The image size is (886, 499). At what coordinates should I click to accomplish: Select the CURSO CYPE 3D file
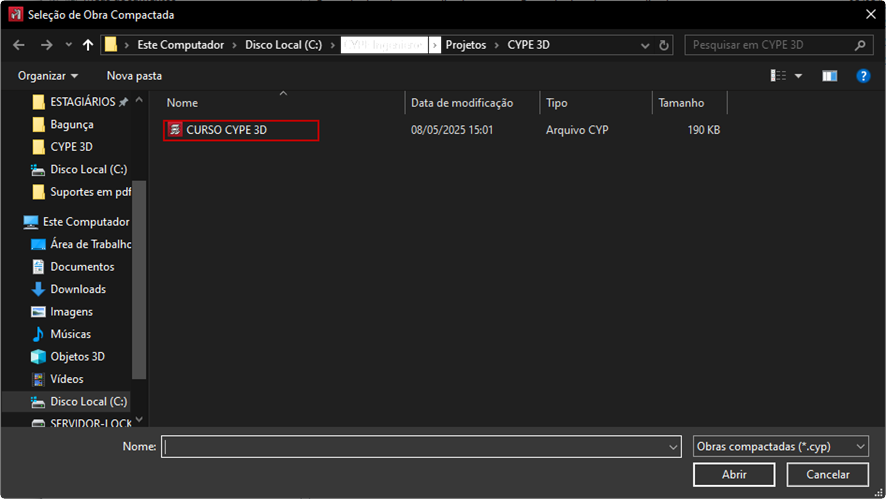tap(241, 130)
